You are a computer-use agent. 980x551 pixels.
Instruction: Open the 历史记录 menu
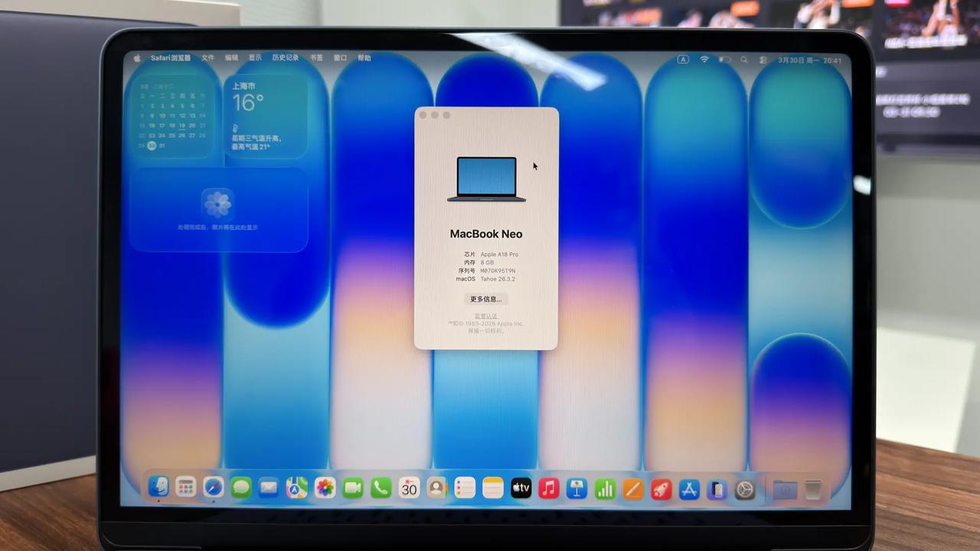pyautogui.click(x=286, y=58)
